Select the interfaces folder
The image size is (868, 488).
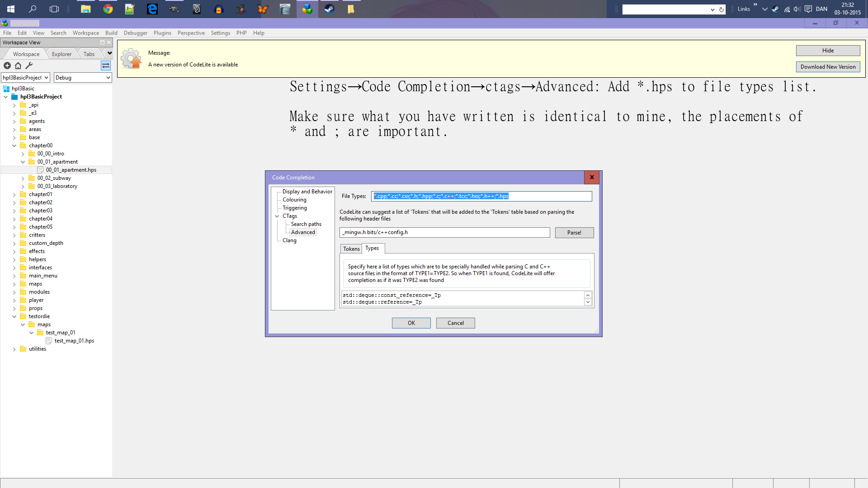(40, 267)
